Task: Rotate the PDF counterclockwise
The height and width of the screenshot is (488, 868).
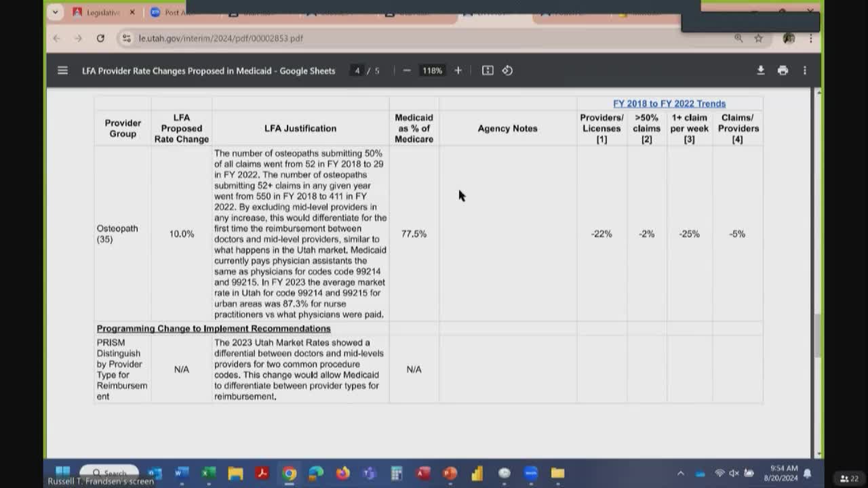Action: coord(507,70)
